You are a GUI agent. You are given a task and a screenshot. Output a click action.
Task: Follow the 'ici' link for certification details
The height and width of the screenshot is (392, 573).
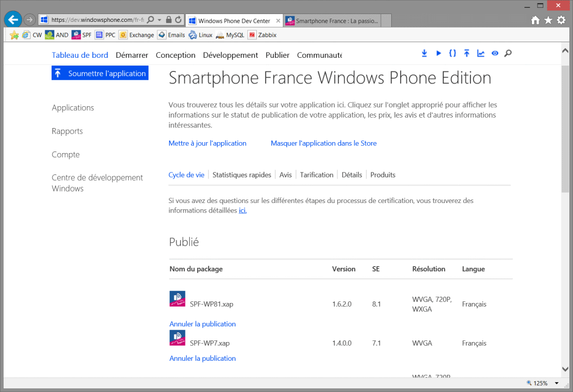tap(243, 210)
